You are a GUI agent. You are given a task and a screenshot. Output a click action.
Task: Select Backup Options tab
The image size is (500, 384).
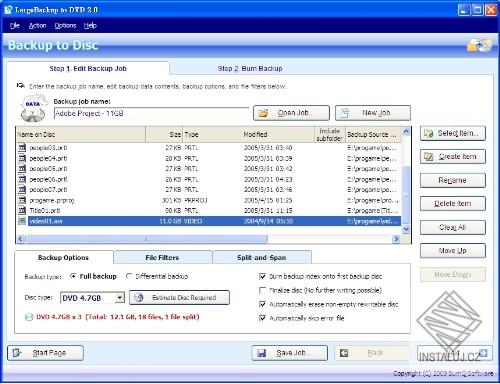(64, 258)
